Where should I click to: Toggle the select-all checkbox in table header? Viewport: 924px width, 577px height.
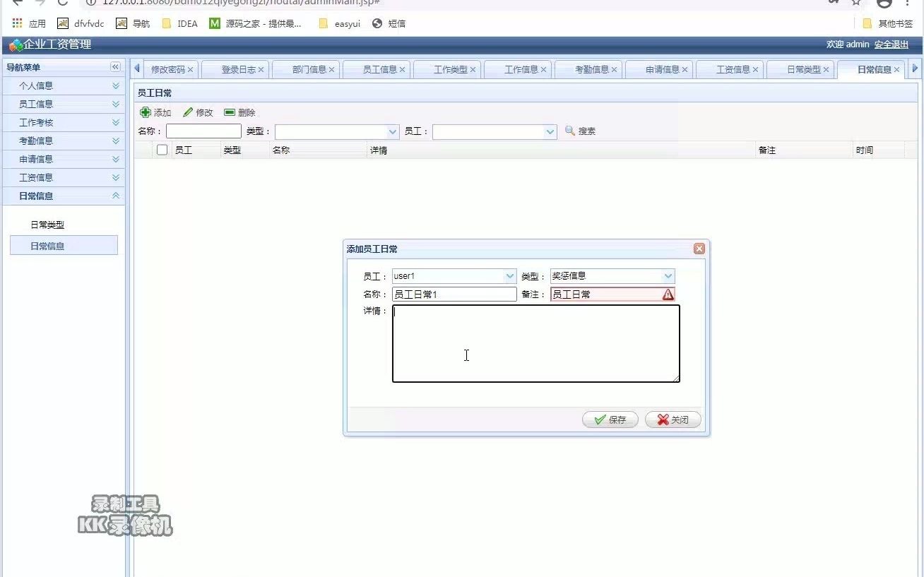(162, 150)
